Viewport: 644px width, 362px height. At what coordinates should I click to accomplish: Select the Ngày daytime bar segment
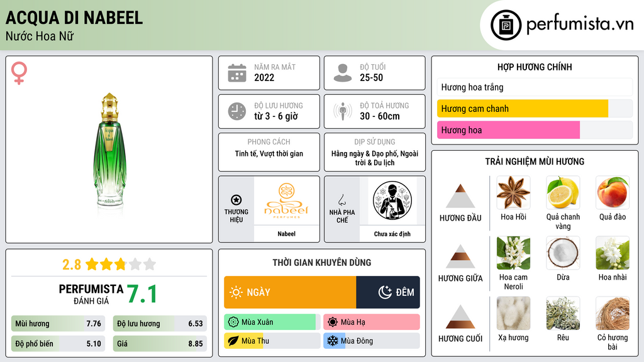point(290,292)
